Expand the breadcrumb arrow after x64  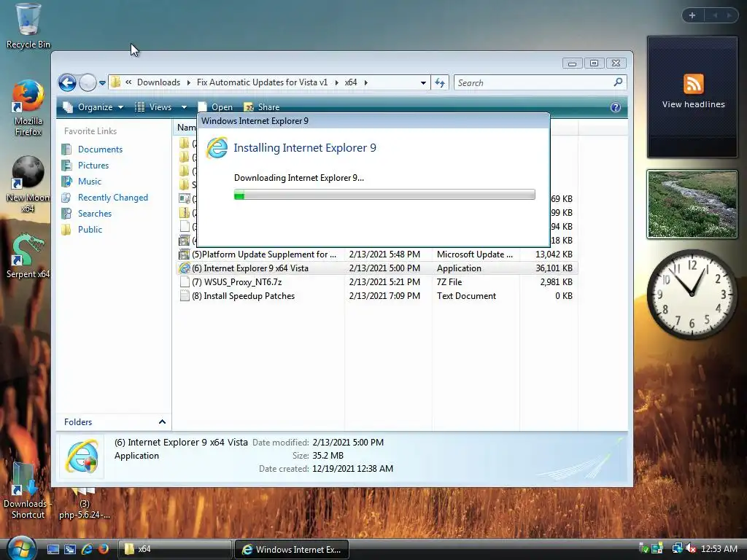click(366, 82)
